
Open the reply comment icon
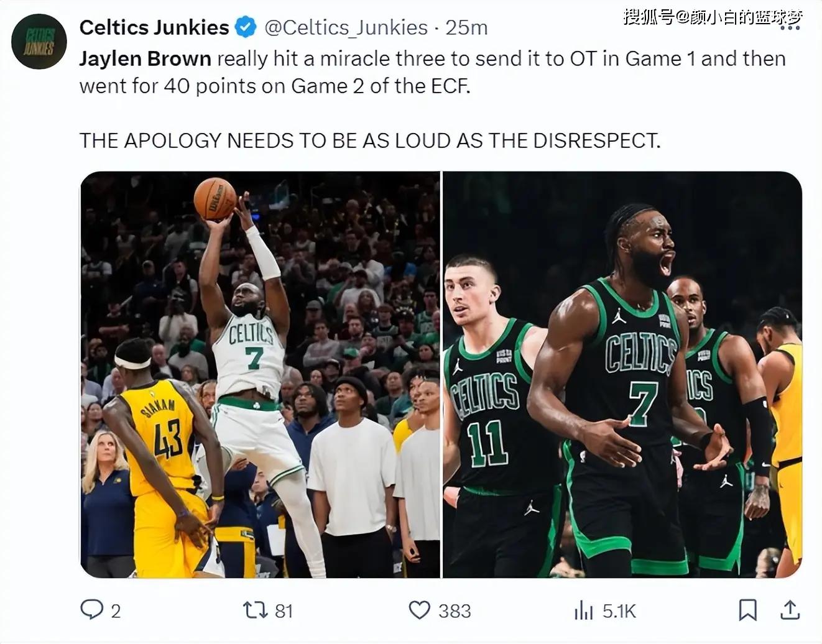click(91, 610)
